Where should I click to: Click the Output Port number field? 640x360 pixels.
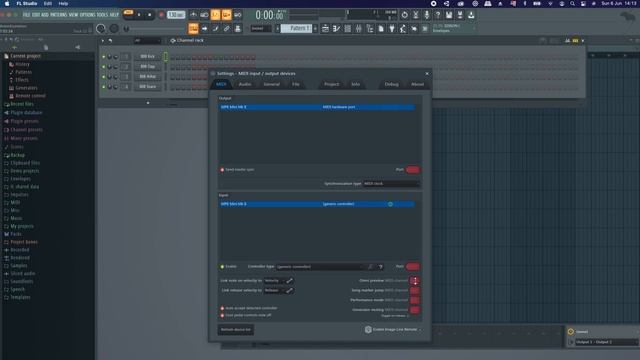[x=413, y=169]
